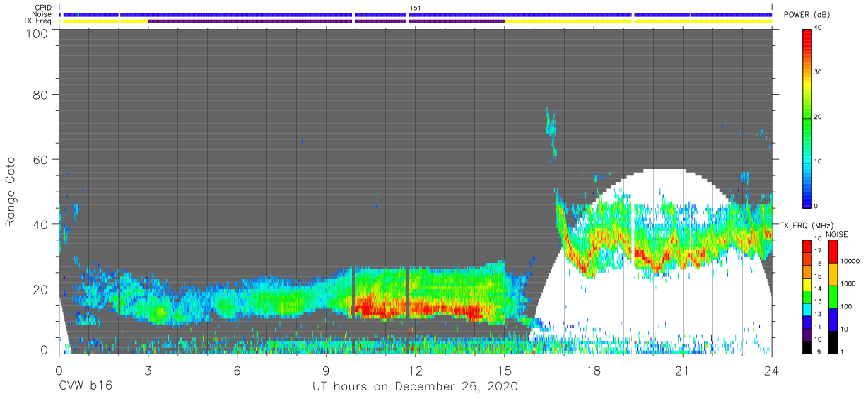The image size is (868, 401).
Task: Click the purple part of the TX Freq strip
Action: coord(326,21)
